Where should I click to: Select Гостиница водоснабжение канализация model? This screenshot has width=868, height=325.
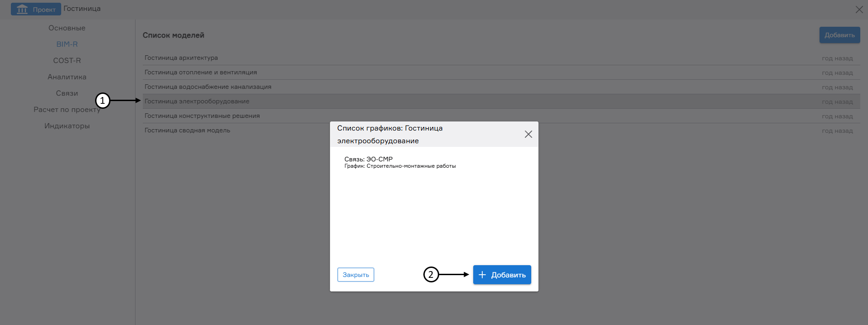[x=208, y=87]
